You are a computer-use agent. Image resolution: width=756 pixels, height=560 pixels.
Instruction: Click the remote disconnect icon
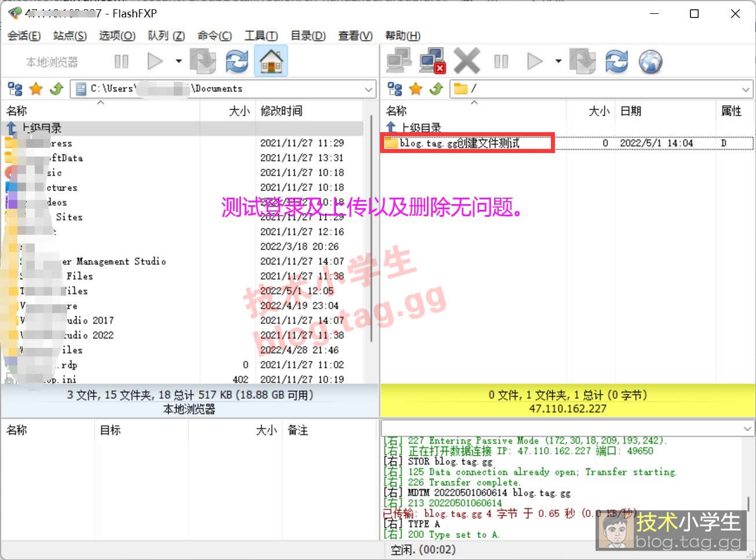tap(432, 61)
